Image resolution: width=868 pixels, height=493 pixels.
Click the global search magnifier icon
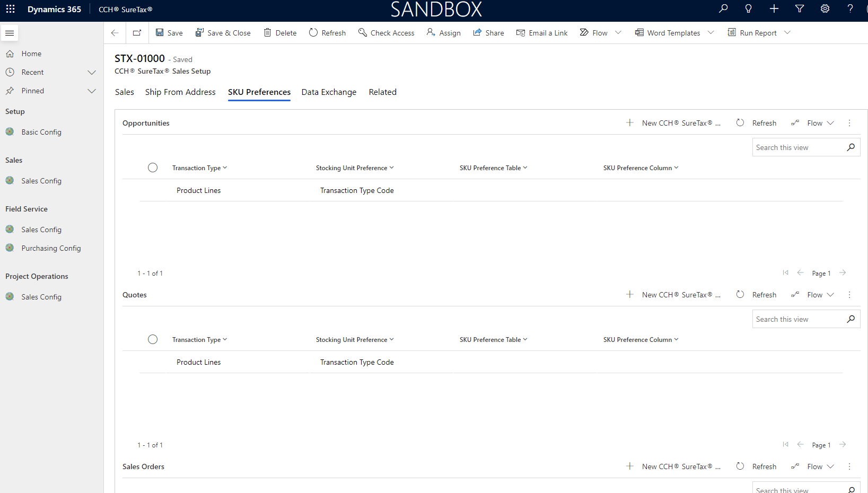(723, 8)
